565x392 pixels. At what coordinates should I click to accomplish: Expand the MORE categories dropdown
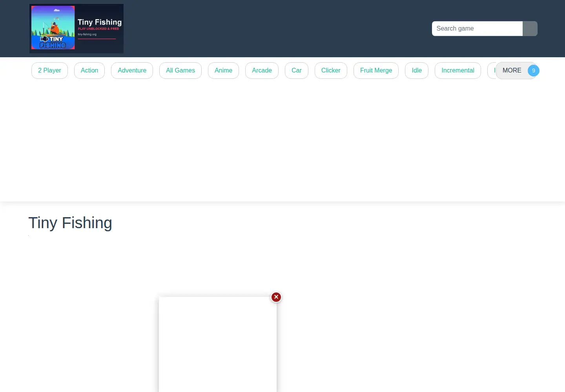(x=516, y=71)
